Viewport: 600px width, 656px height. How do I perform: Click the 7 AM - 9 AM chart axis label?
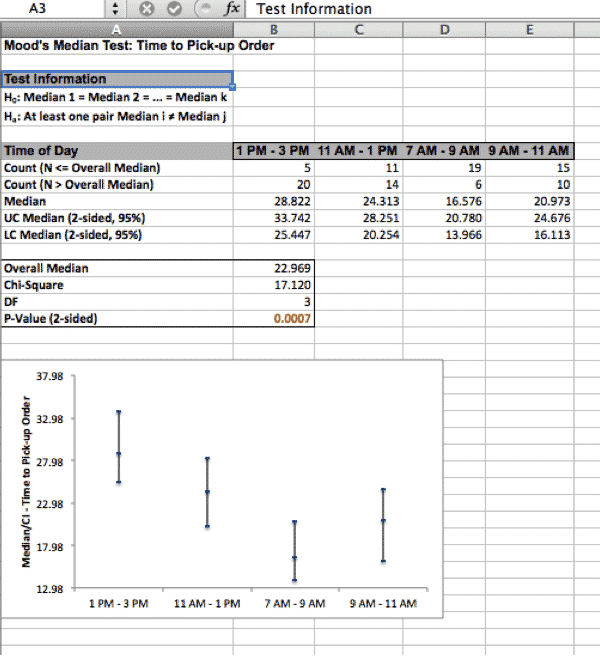(295, 604)
